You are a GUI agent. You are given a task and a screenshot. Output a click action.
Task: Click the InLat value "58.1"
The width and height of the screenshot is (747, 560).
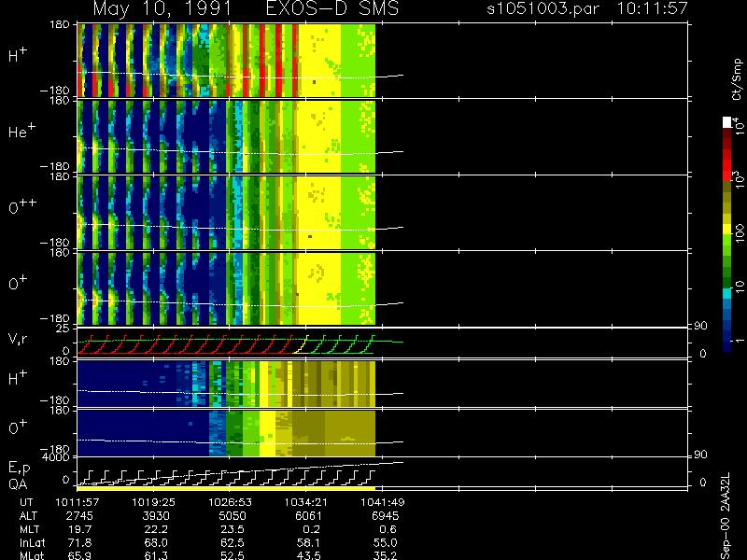[x=310, y=542]
